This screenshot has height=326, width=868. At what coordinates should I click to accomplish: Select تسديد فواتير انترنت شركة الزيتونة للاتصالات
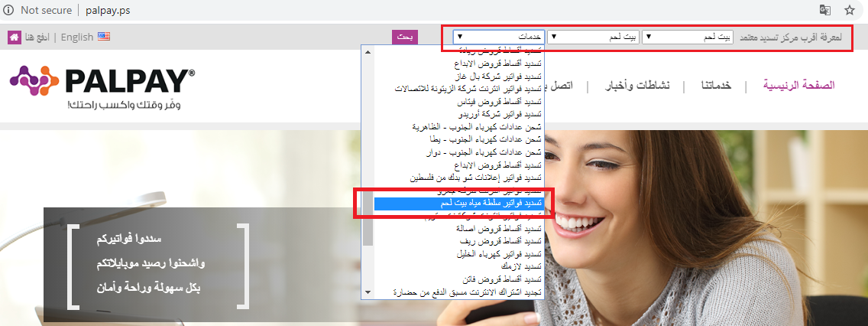[x=459, y=89]
